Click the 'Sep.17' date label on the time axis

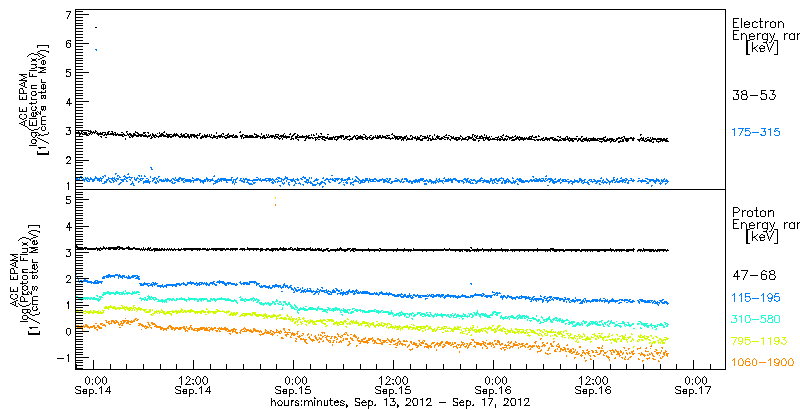(x=694, y=392)
